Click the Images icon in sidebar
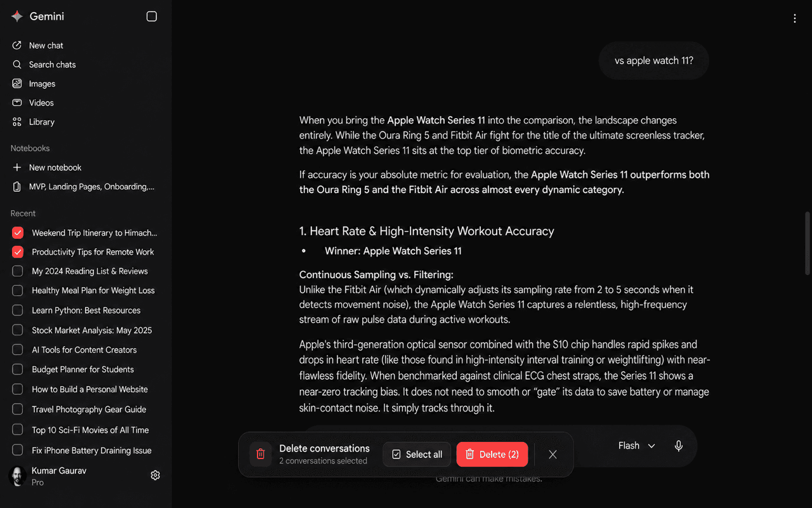 (17, 84)
